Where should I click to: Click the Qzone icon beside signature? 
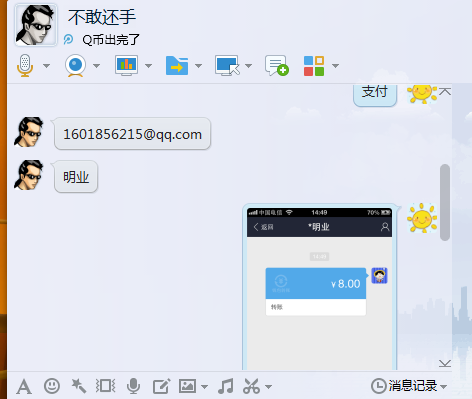pos(68,39)
